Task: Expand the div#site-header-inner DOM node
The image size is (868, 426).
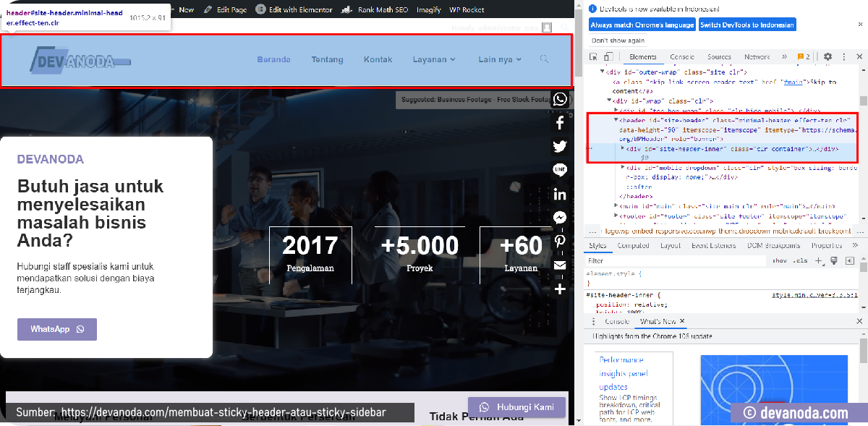Action: click(x=623, y=148)
